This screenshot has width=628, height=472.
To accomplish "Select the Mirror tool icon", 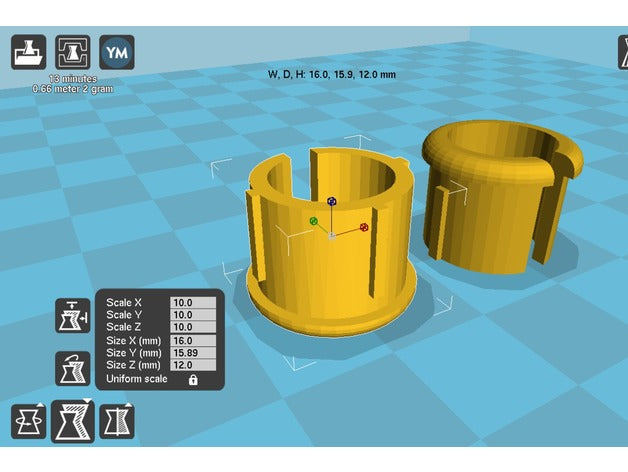I will pos(117,422).
